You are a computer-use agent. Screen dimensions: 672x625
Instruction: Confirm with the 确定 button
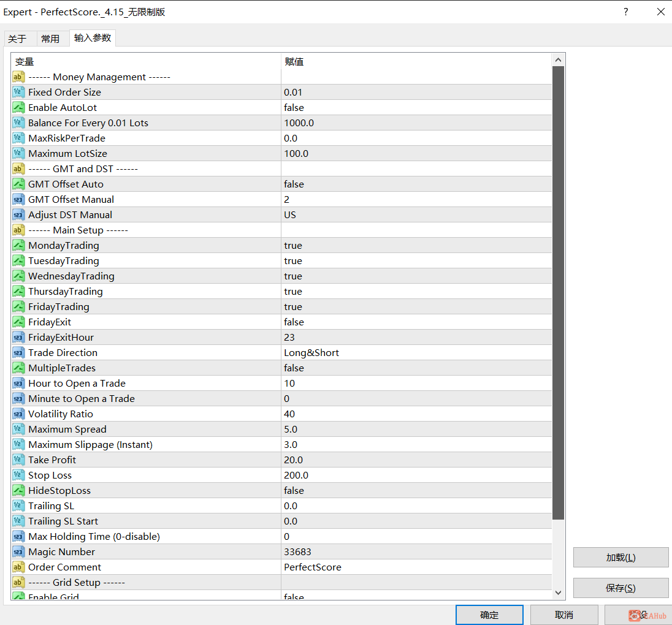tap(489, 615)
